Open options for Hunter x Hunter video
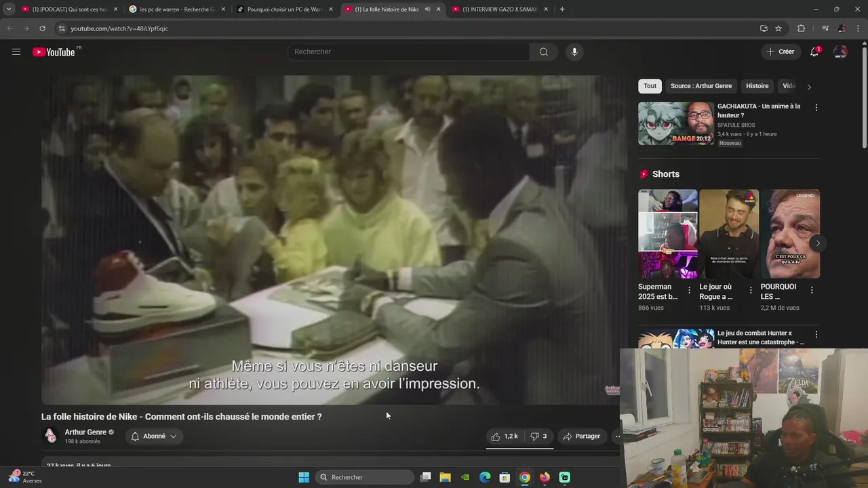The image size is (868, 488). (816, 335)
